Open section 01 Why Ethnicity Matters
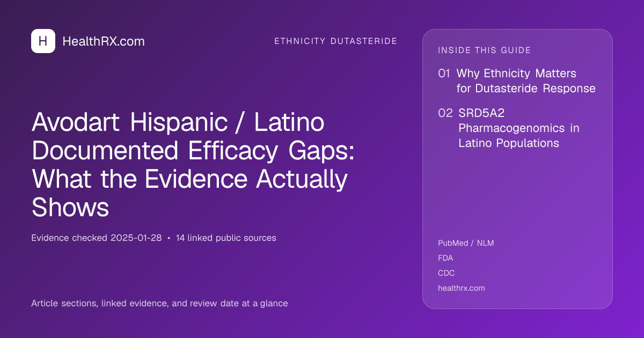Image resolution: width=644 pixels, height=338 pixels. pyautogui.click(x=517, y=81)
